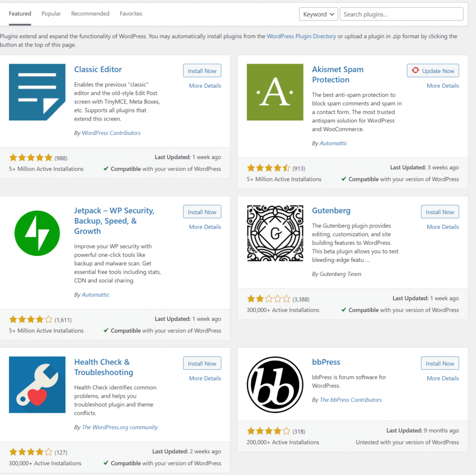476x475 pixels.
Task: Open the Keyword search type dropdown
Action: (318, 14)
